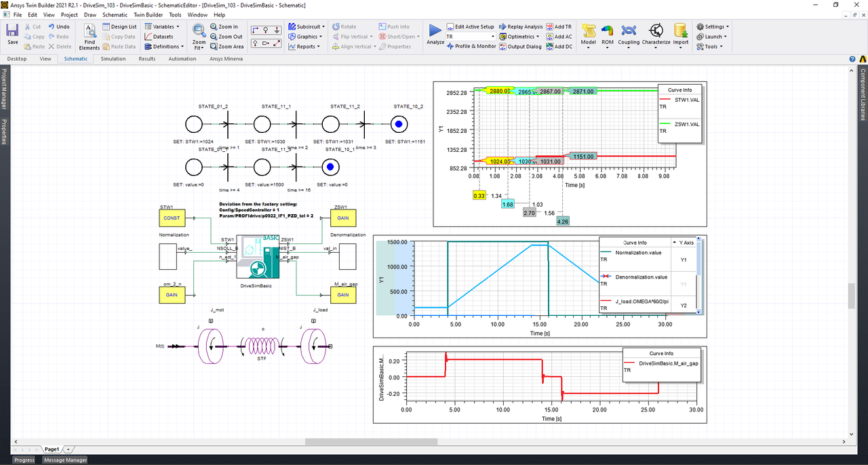Viewport: 868px width, 465px height.
Task: Save the project with the Save icon
Action: tap(13, 35)
